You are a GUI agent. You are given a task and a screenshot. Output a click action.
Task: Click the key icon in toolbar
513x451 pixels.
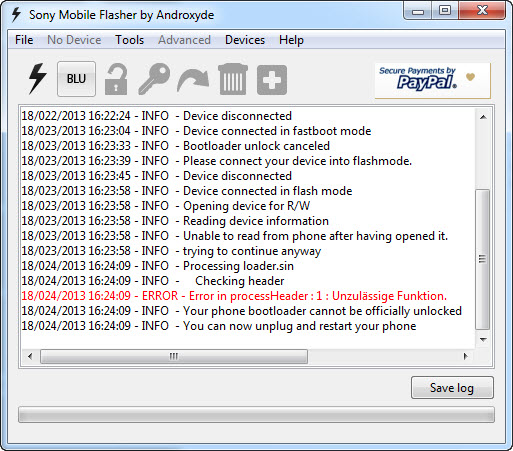[x=154, y=79]
